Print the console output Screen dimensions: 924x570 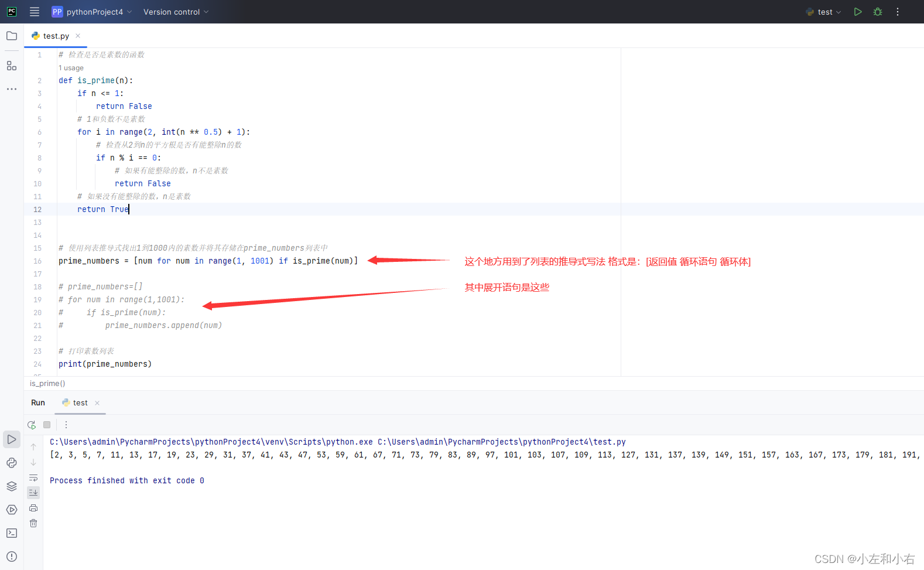33,508
